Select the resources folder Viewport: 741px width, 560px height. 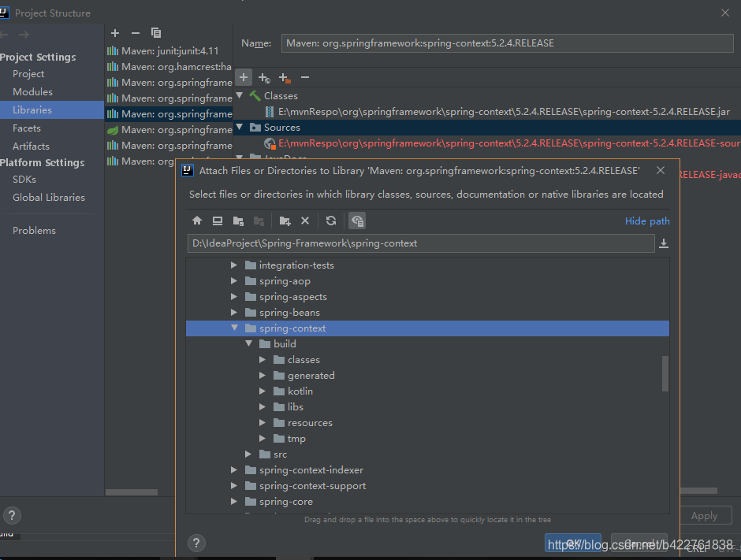click(303, 423)
